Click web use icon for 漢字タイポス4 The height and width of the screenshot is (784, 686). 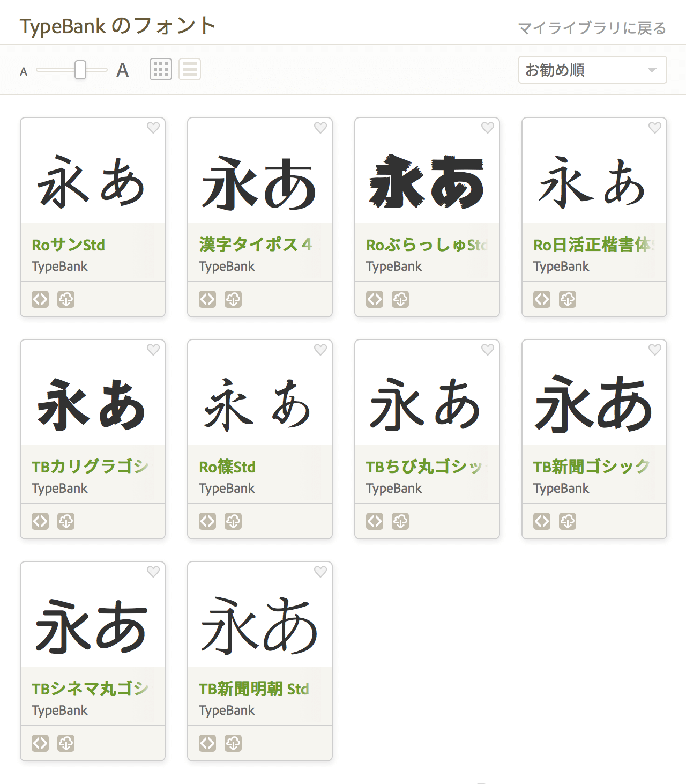207,299
